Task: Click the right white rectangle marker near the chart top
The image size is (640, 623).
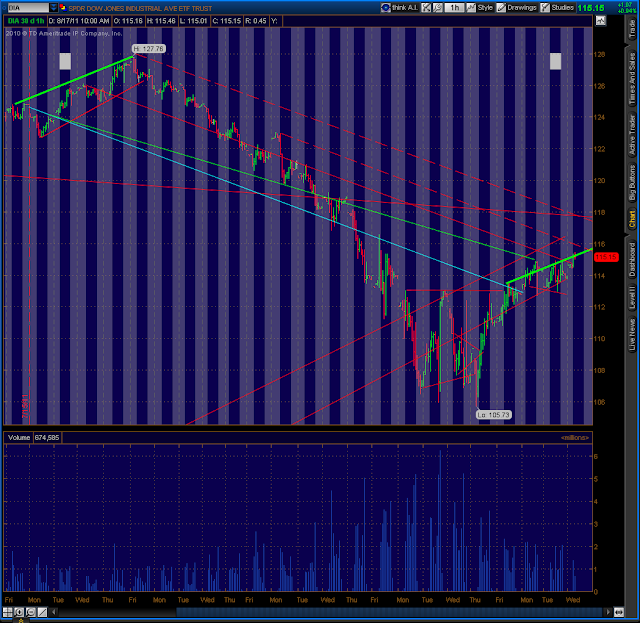Action: (x=555, y=61)
